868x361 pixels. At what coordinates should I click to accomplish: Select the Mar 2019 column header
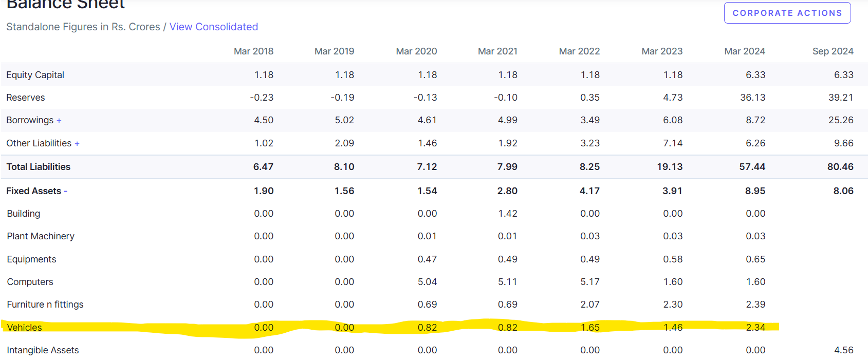(334, 51)
